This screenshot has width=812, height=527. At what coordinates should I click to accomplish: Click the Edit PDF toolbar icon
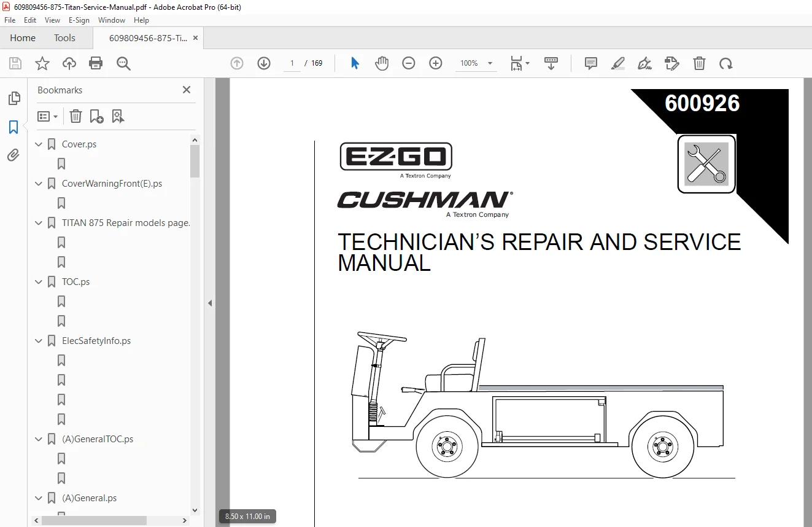[x=672, y=63]
